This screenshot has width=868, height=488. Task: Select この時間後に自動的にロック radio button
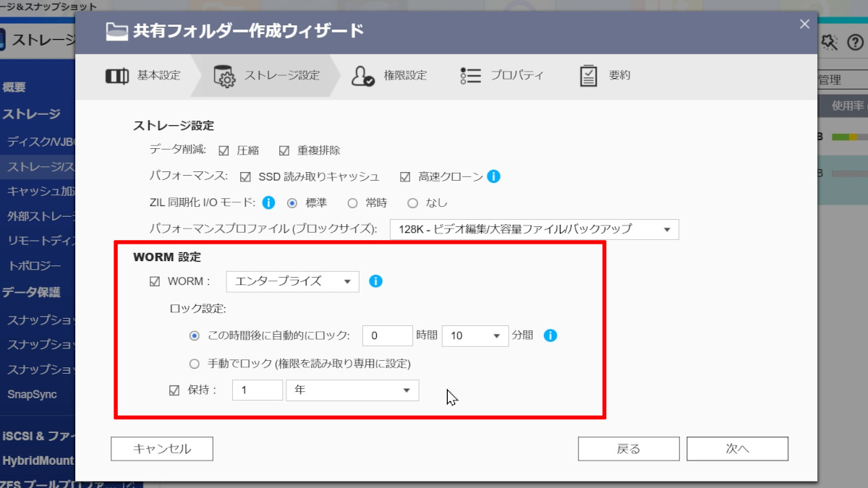(194, 335)
